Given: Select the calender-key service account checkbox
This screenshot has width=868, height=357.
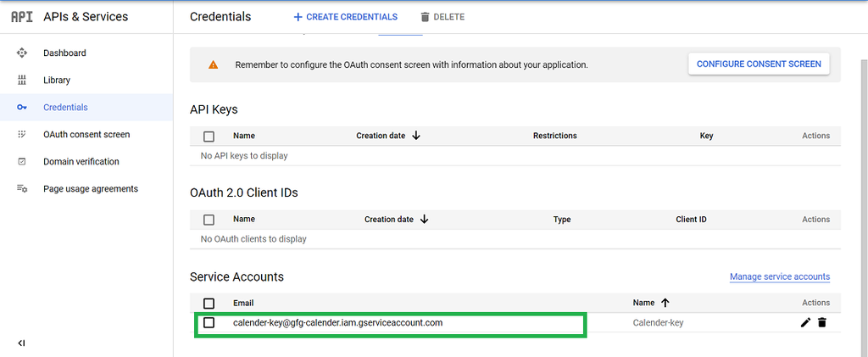Looking at the screenshot, I should click(x=209, y=322).
